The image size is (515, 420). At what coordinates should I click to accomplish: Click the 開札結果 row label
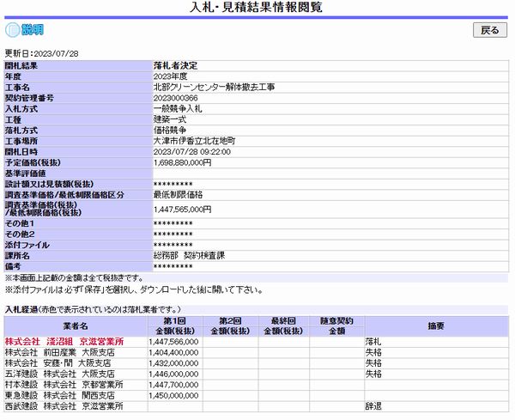coord(21,66)
